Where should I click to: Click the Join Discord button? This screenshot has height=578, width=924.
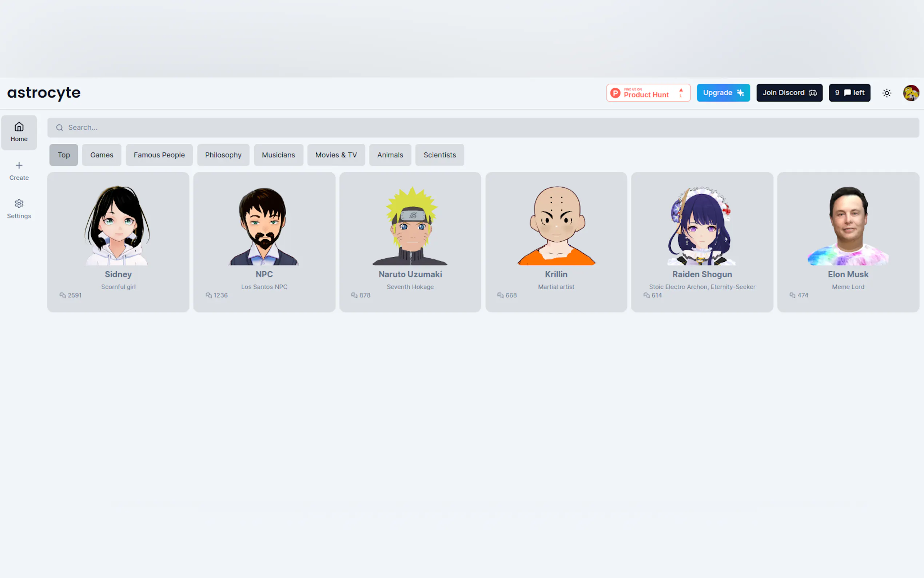(x=789, y=93)
